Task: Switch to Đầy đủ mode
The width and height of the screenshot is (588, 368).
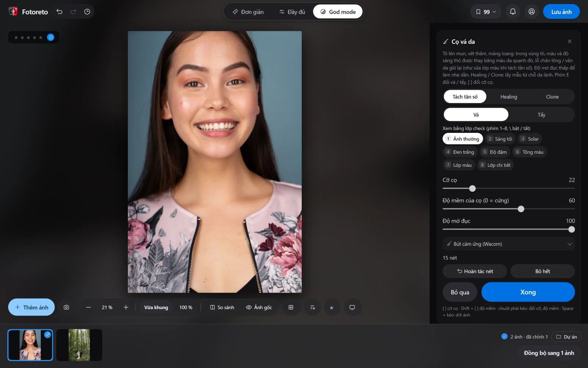Action: pos(292,12)
